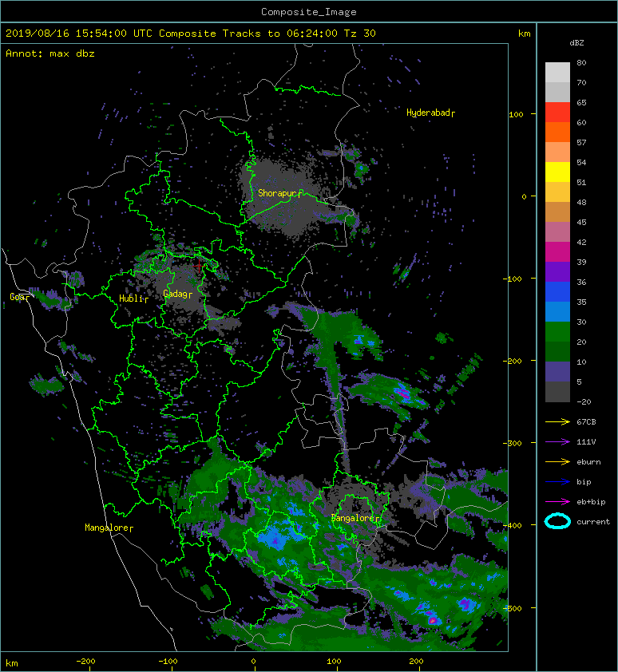The height and width of the screenshot is (672, 618).
Task: Click the 80 value on dBZ scale
Action: [581, 62]
